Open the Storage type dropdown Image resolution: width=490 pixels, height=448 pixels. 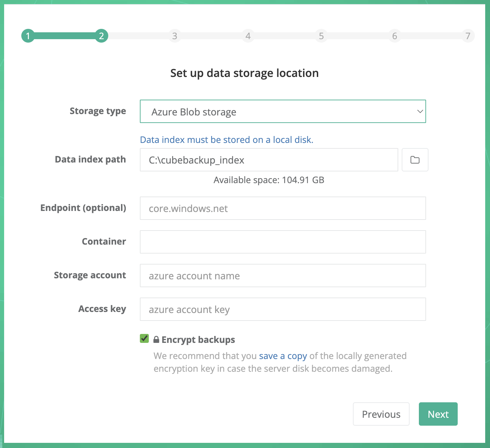282,111
